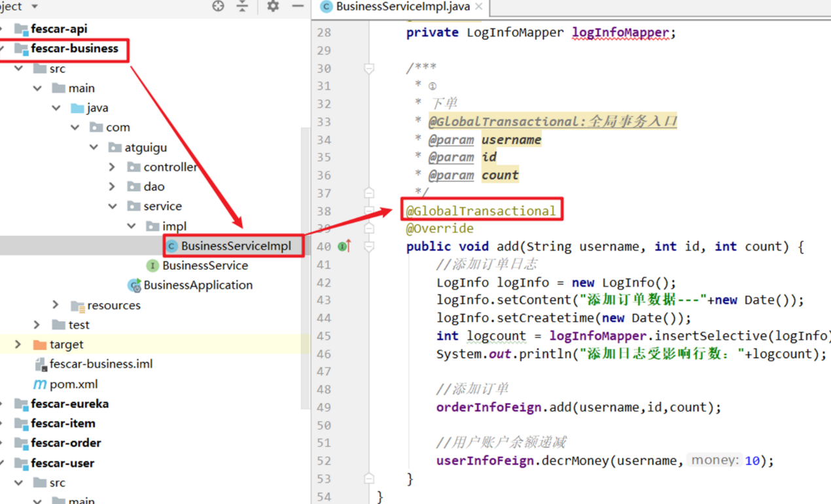The height and width of the screenshot is (504, 831).
Task: Select the controller package
Action: [x=170, y=167]
